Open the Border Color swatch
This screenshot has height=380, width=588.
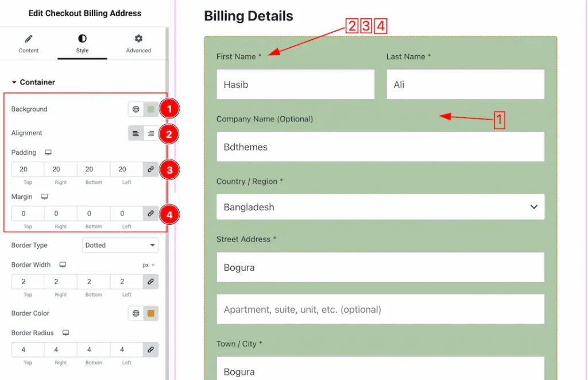tap(151, 313)
